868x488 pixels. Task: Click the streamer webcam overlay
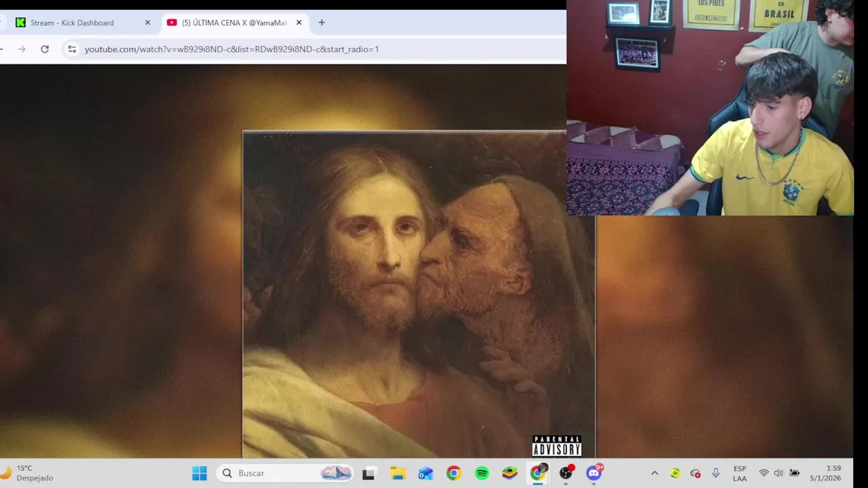click(710, 108)
